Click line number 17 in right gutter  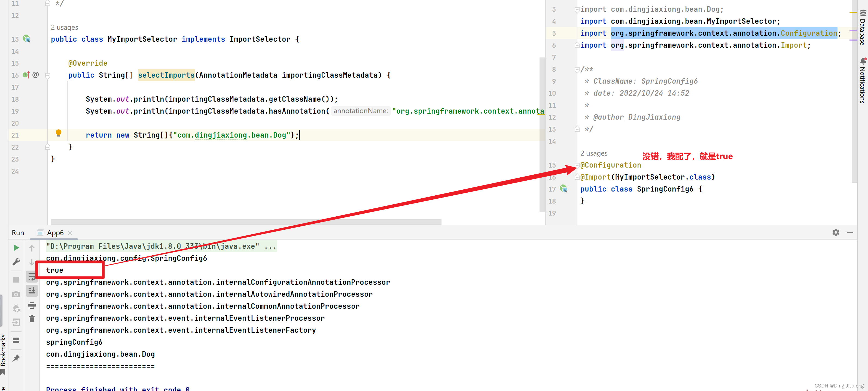(552, 189)
